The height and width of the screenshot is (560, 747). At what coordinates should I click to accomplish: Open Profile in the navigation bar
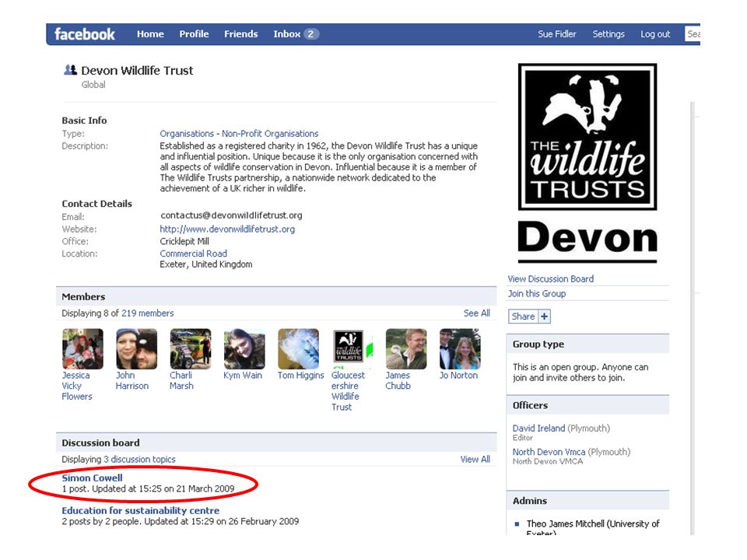(194, 33)
